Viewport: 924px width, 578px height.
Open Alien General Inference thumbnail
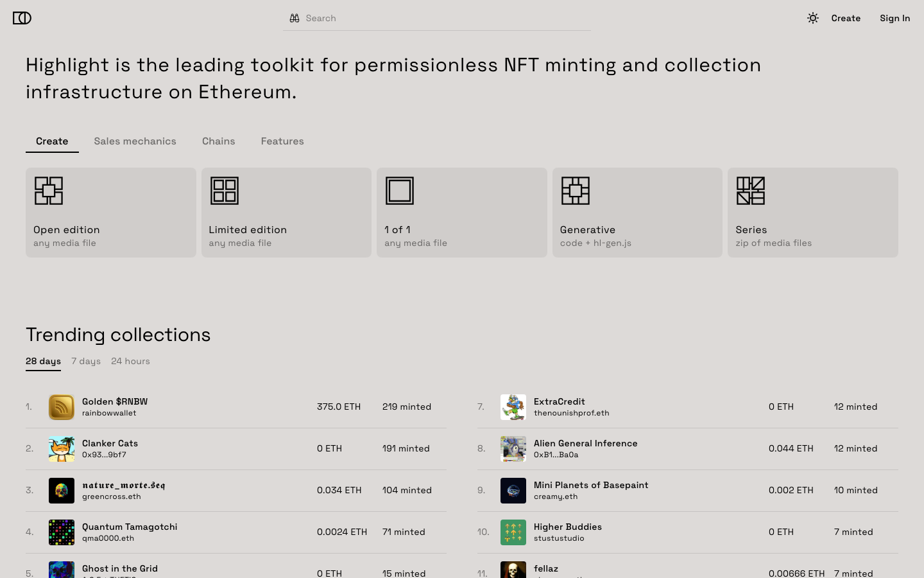pos(513,449)
